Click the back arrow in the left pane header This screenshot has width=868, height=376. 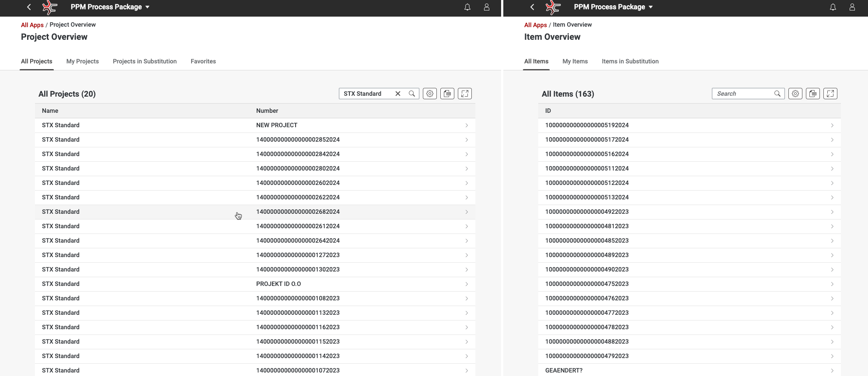click(x=29, y=7)
